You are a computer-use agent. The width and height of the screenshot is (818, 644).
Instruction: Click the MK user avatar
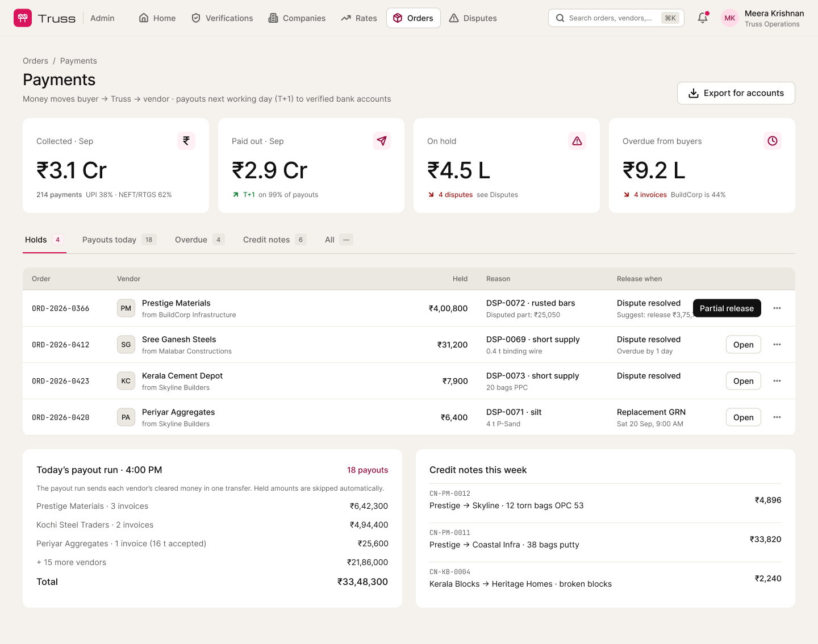[730, 18]
